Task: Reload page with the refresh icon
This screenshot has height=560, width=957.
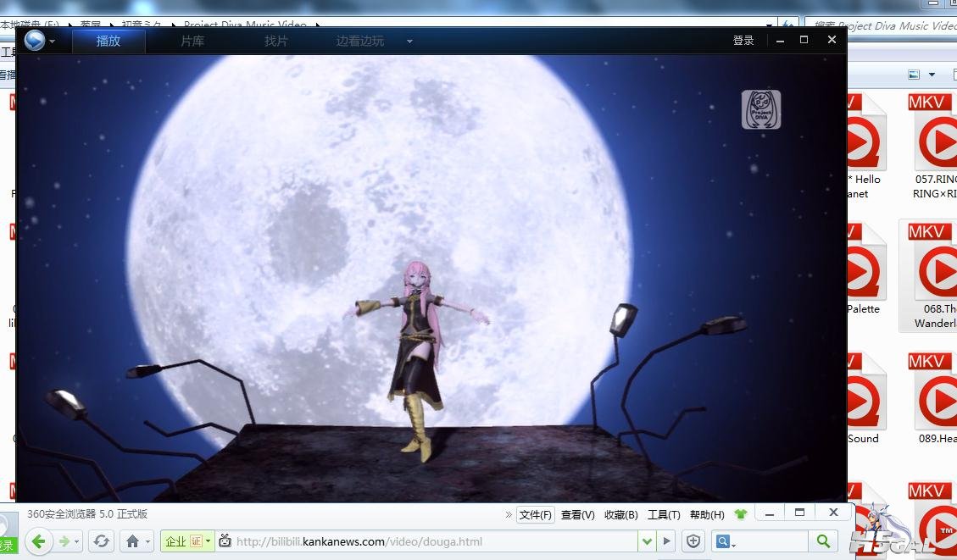Action: (x=102, y=541)
